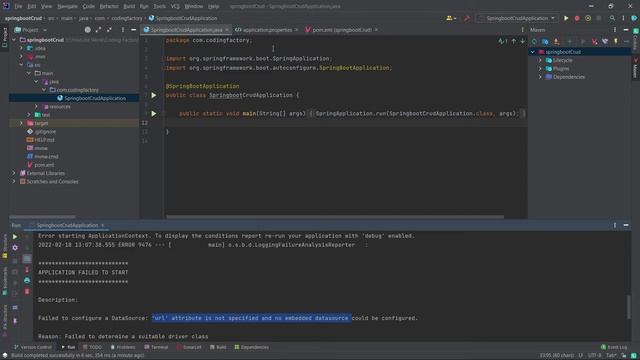Screen dimensions: 640x360
Task: Click the Maven bulb icon
Action: click(x=616, y=41)
